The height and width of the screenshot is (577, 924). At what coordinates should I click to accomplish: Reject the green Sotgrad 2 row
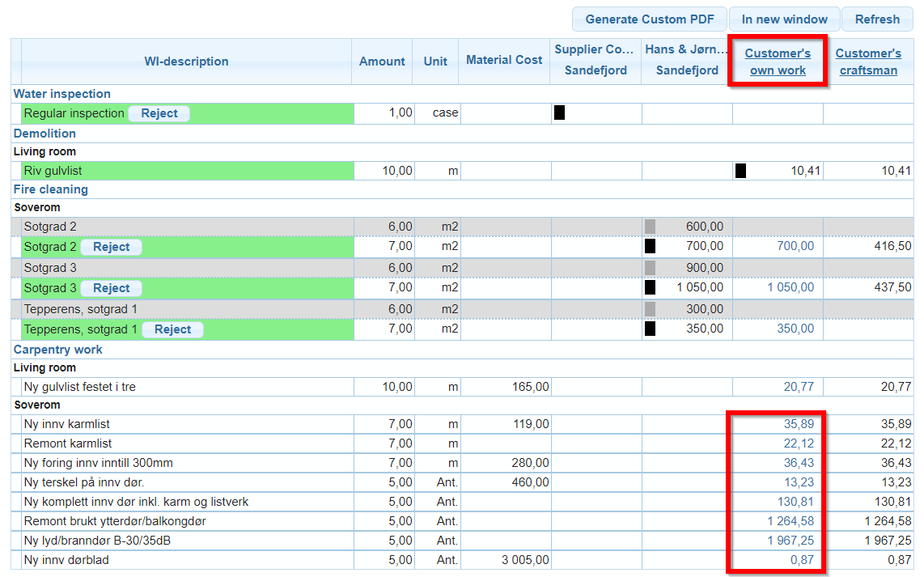coord(112,247)
